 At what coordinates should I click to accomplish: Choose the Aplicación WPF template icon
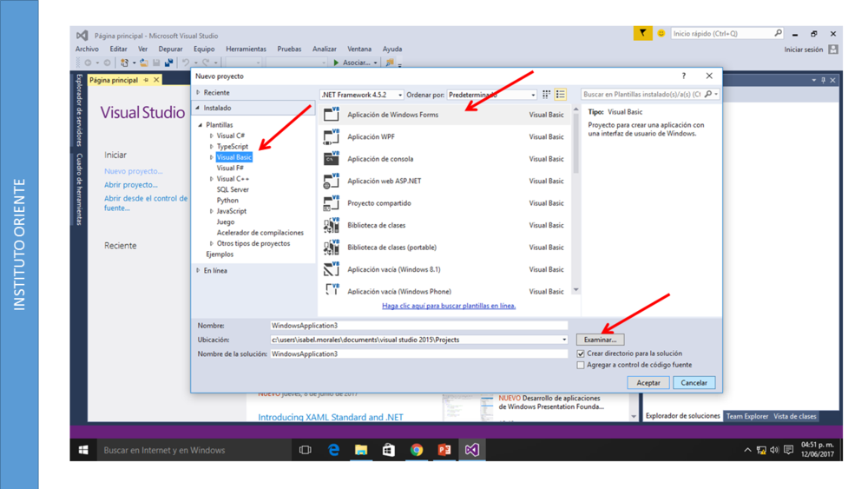pos(332,137)
